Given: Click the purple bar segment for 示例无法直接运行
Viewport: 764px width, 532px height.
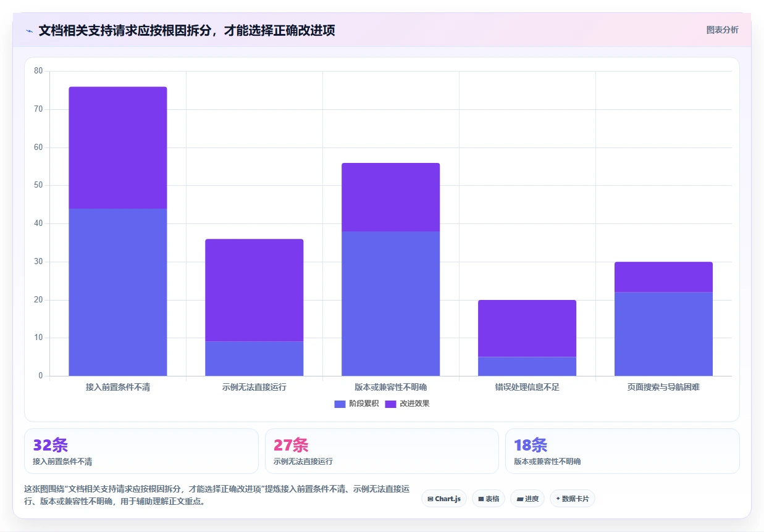Looking at the screenshot, I should [254, 290].
